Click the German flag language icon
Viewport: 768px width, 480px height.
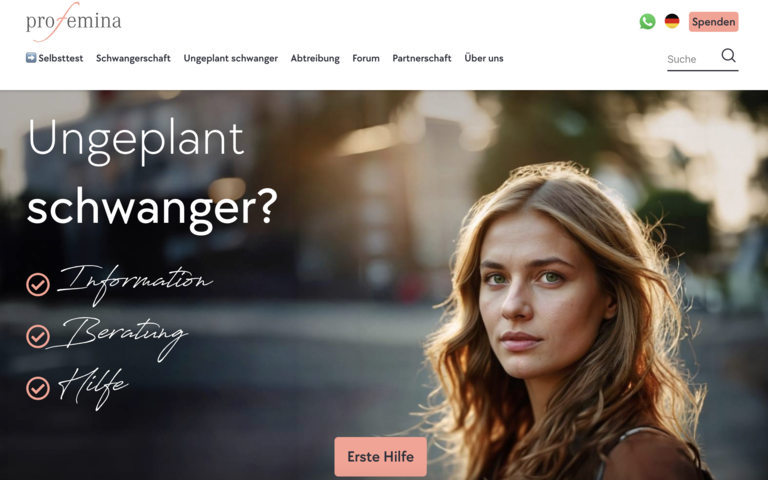coord(672,21)
